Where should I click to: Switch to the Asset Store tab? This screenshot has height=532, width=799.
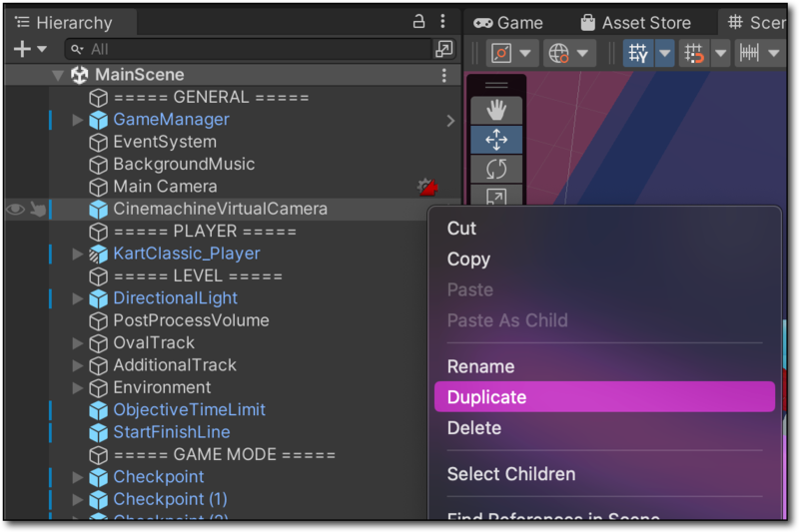click(x=634, y=22)
